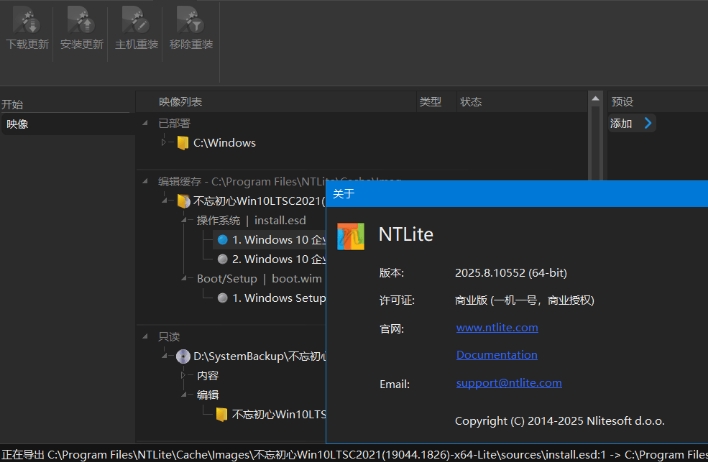Select blue dot of 1. Windows 10 edition
This screenshot has width=708, height=462.
pyautogui.click(x=222, y=240)
